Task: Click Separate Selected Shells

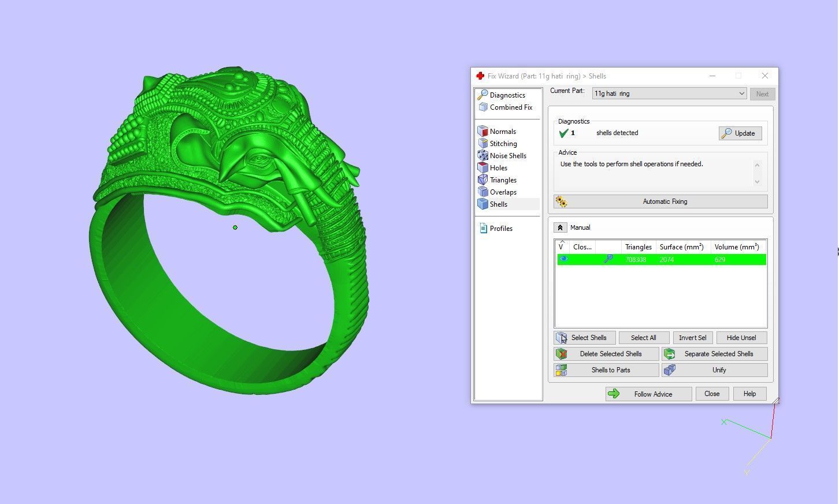Action: (x=715, y=354)
